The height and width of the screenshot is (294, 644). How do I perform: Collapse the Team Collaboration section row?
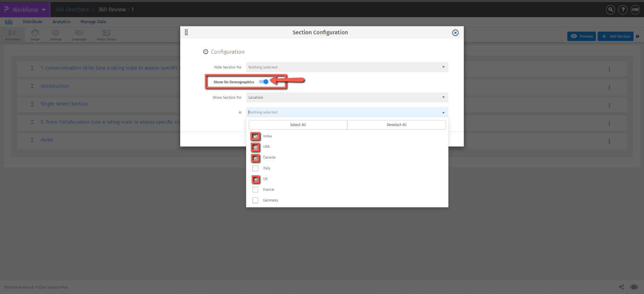(x=32, y=122)
